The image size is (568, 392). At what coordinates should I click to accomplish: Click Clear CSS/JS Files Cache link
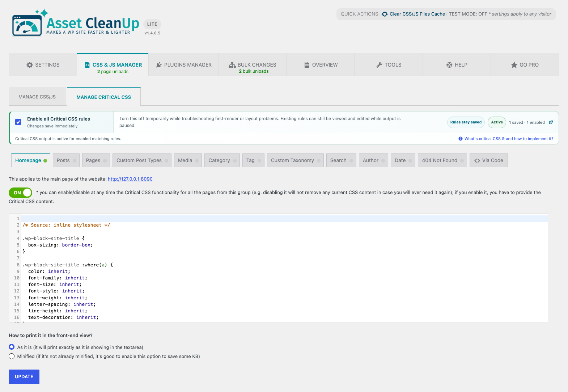pyautogui.click(x=417, y=14)
